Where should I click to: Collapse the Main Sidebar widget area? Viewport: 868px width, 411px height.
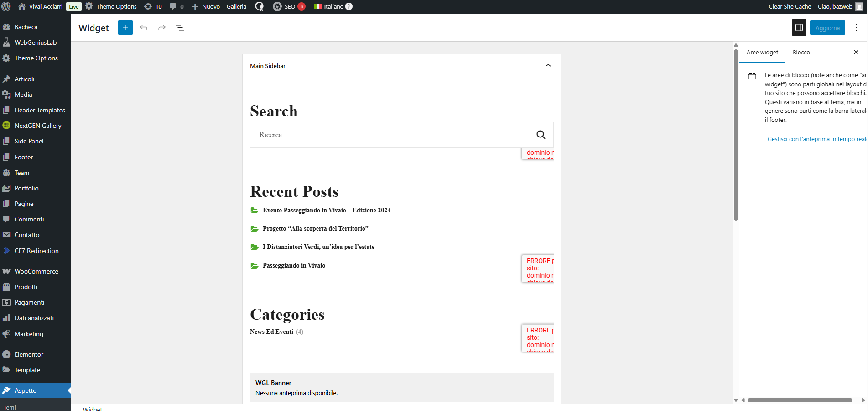coord(548,66)
